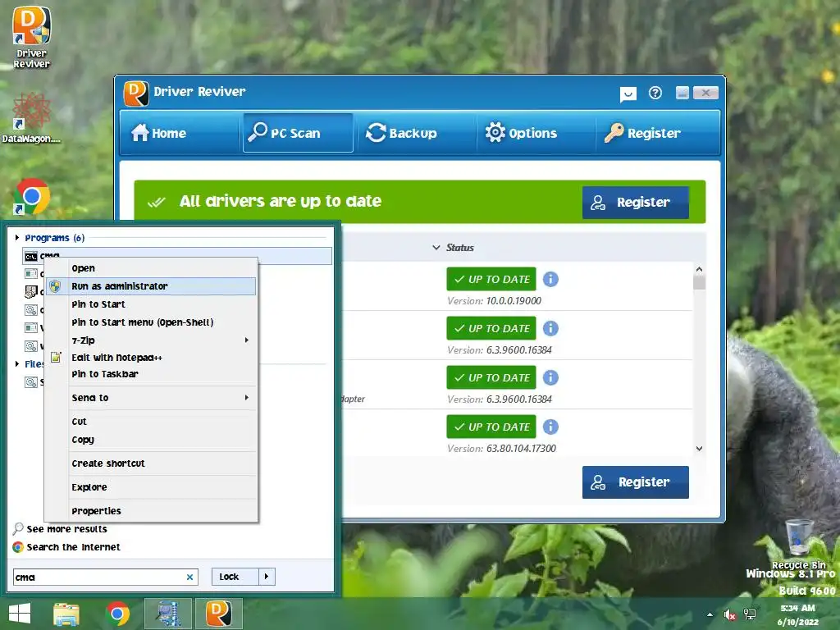Viewport: 840px width, 630px height.
Task: Open Properties from the context menu
Action: tap(151, 511)
